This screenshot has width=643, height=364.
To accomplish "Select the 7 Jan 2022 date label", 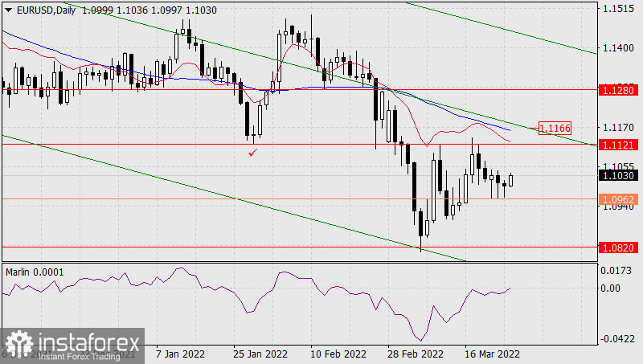I will click(182, 354).
